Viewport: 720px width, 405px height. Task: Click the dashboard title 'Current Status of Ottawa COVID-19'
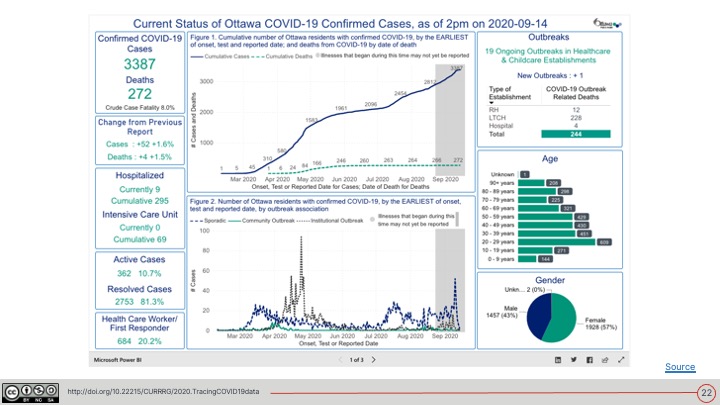click(x=340, y=24)
